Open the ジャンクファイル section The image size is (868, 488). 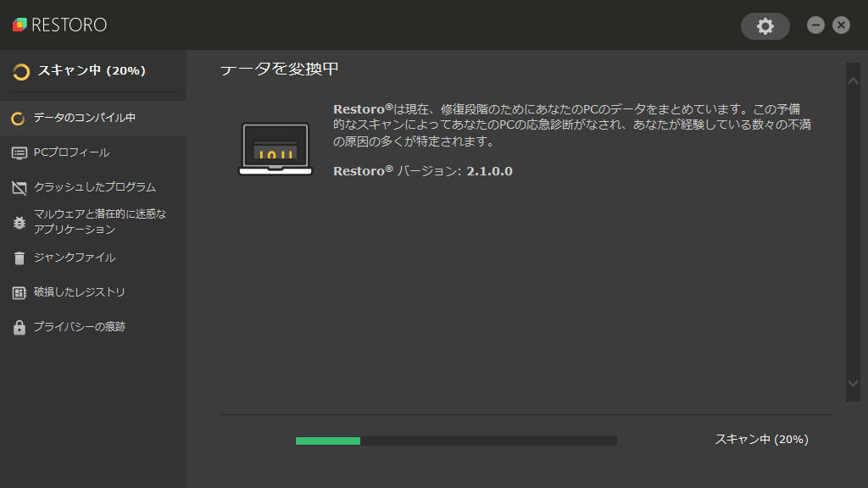[x=93, y=258]
